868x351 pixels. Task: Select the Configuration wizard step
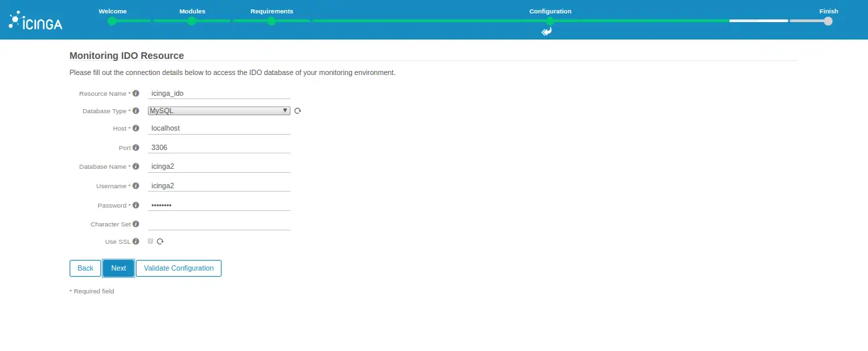tap(550, 11)
